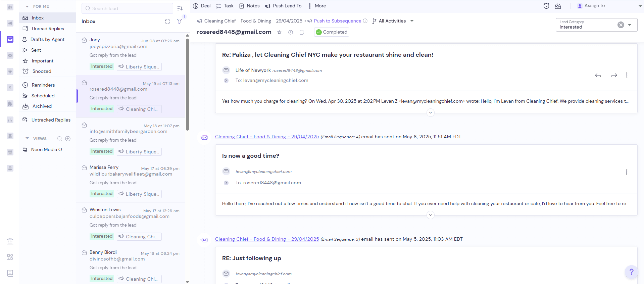Image resolution: width=644 pixels, height=284 pixels.
Task: Open Untracked Replies folder
Action: click(47, 120)
